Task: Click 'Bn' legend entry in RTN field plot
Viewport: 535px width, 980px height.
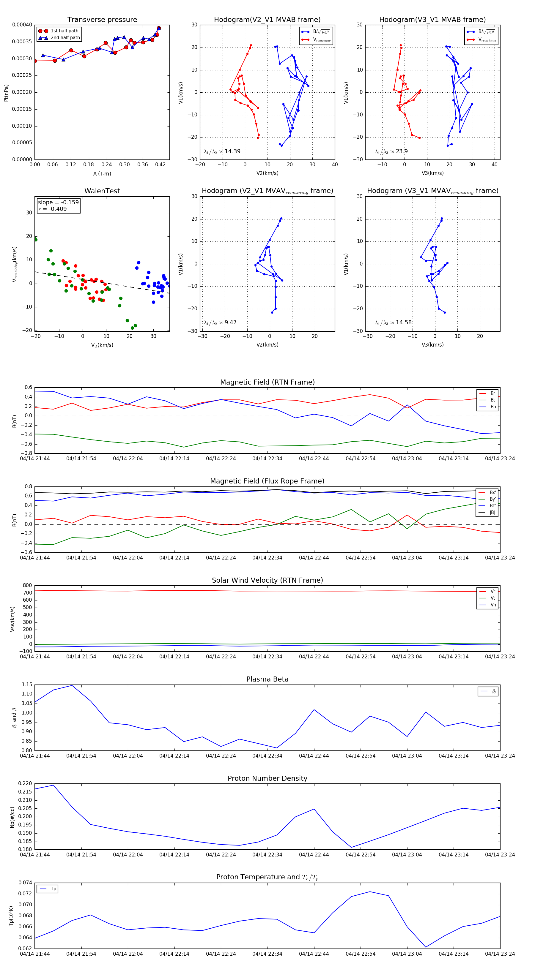Action: [x=487, y=407]
